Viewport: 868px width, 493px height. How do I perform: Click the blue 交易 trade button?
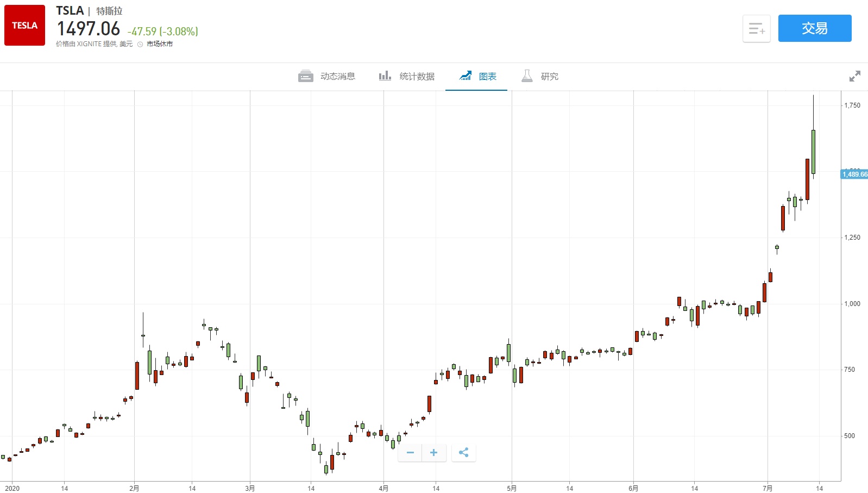pos(814,28)
